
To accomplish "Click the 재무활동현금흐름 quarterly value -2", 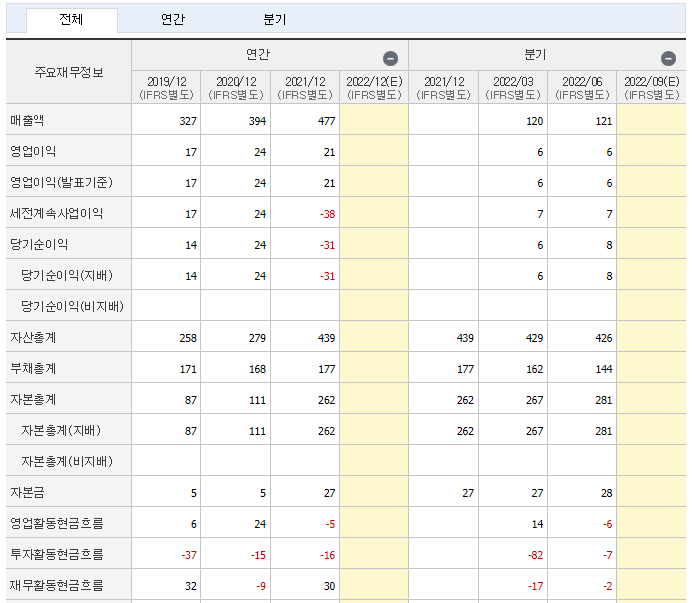I will [x=608, y=586].
